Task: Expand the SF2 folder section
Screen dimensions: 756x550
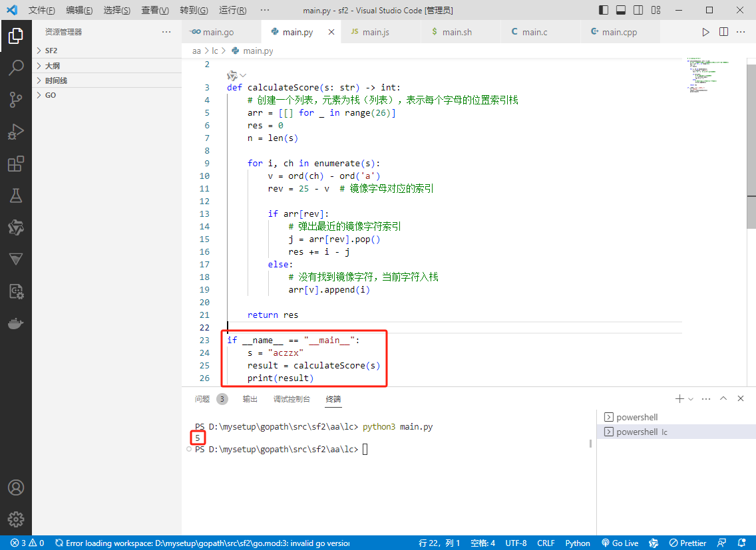Action: tap(106, 51)
